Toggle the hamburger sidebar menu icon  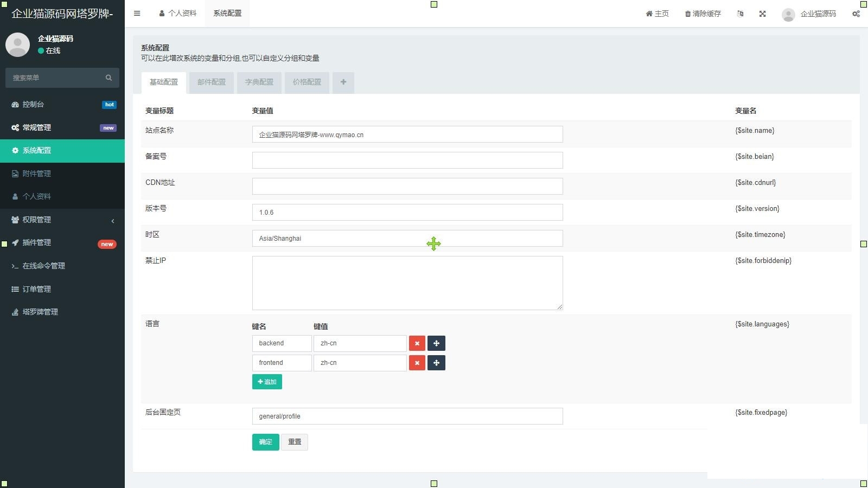[137, 14]
